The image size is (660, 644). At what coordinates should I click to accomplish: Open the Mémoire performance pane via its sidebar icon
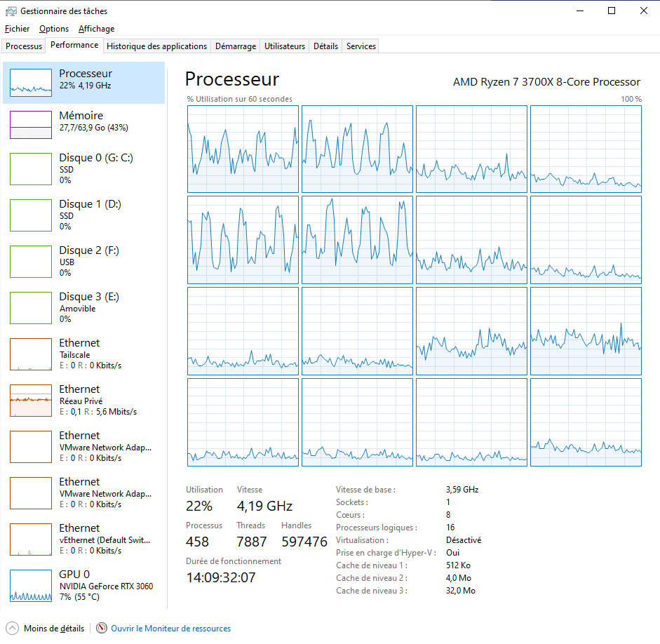click(x=30, y=124)
